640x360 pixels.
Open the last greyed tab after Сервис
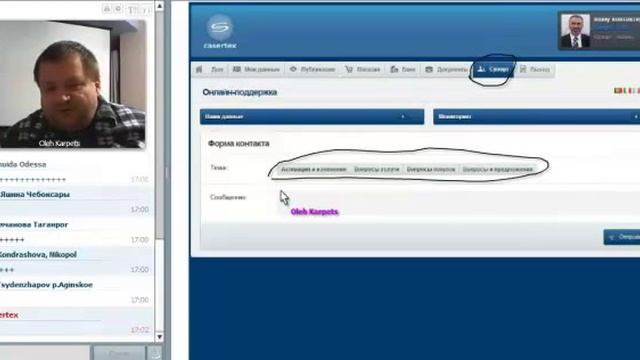(x=535, y=69)
